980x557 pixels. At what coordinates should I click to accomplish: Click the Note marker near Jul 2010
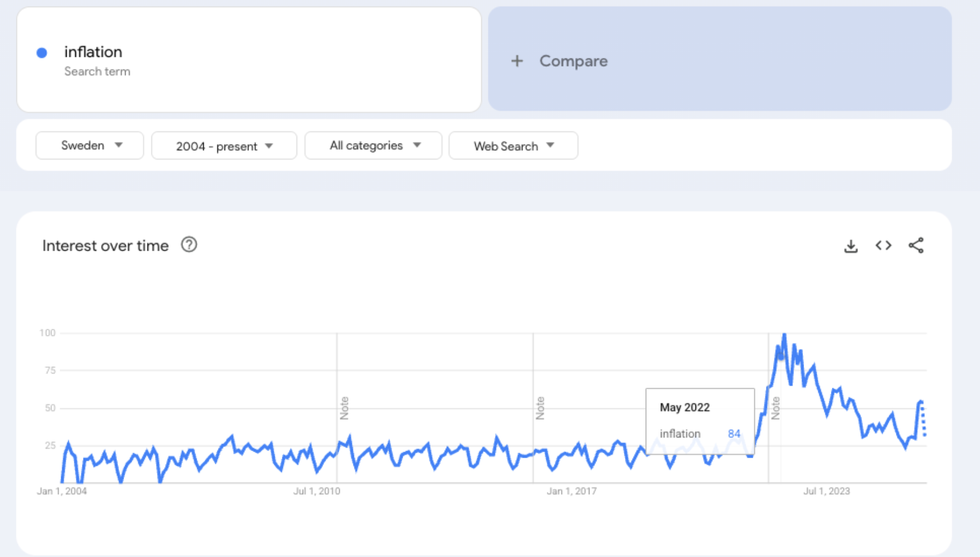point(344,408)
